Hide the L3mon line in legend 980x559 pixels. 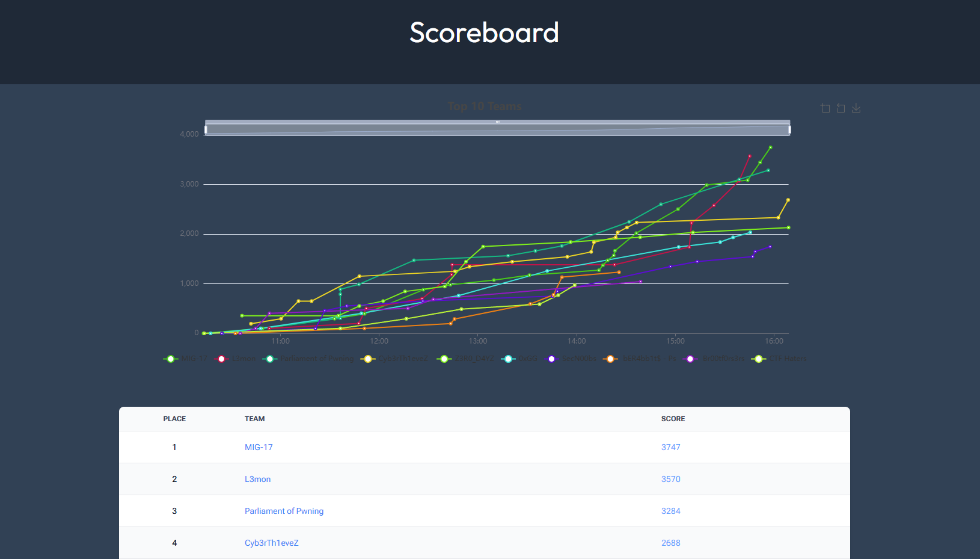(x=235, y=359)
